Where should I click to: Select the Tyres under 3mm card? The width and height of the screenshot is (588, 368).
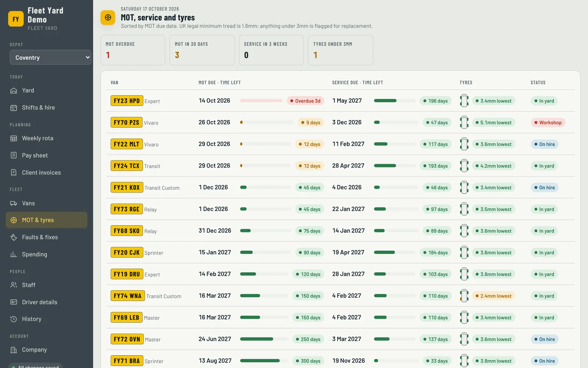point(341,50)
